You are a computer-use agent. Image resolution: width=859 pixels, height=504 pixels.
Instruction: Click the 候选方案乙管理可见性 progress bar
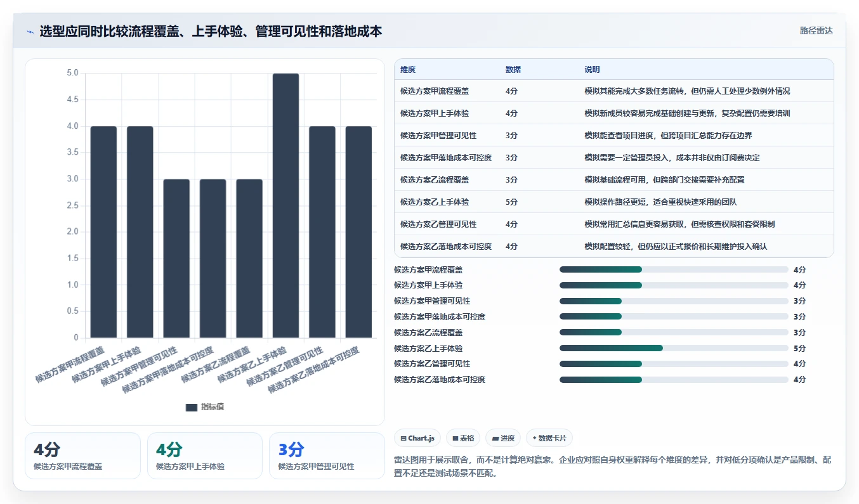(x=674, y=364)
